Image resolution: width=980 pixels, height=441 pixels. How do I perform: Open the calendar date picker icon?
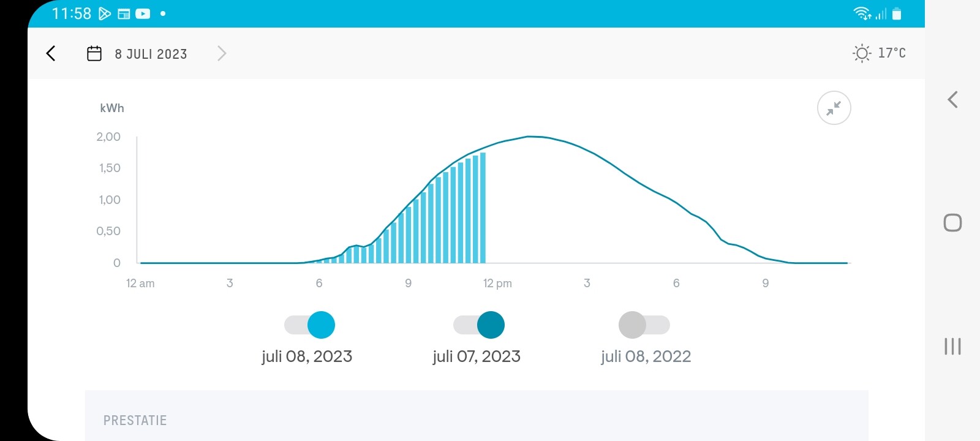point(94,54)
